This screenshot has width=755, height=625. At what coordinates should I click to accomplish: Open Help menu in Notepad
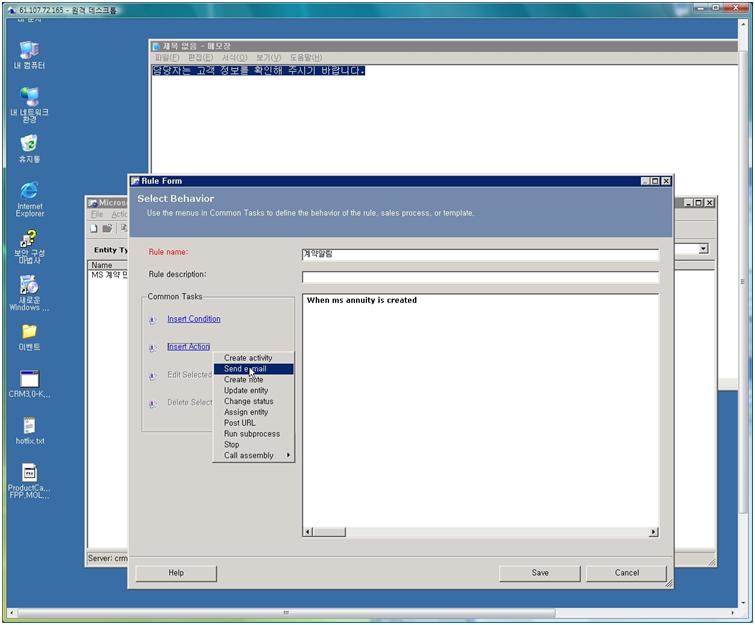click(x=305, y=58)
